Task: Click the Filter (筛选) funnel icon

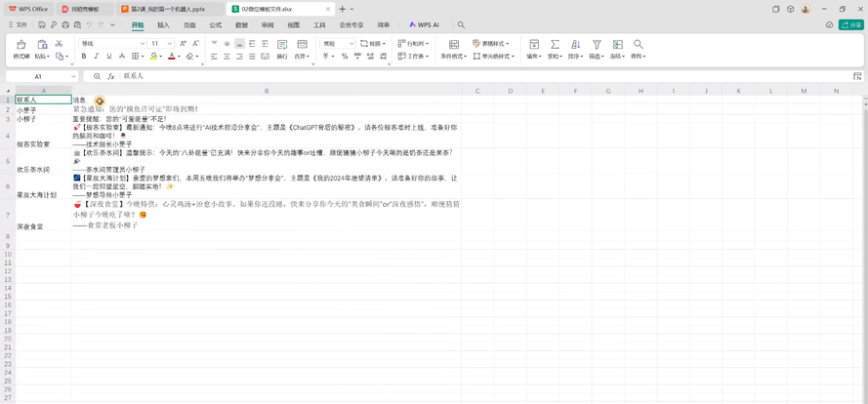Action: 596,45
